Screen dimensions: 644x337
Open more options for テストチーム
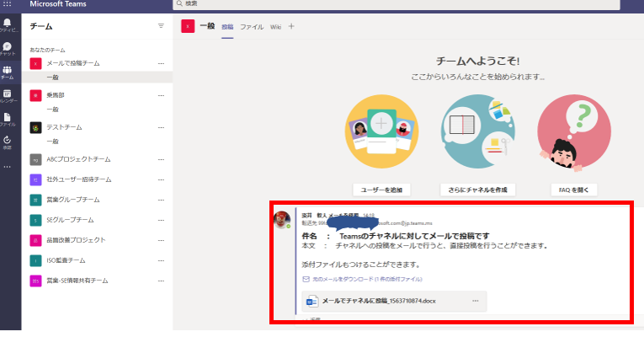tap(161, 127)
